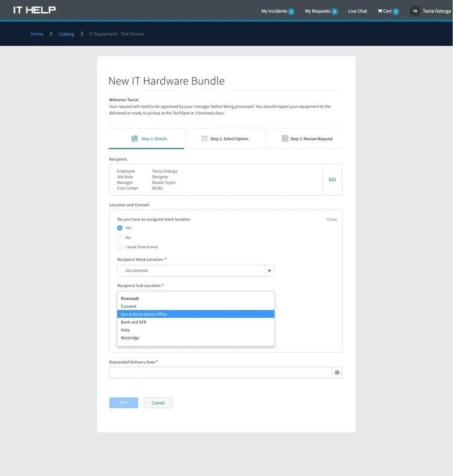Select No for assigned work location
The width and height of the screenshot is (453, 476).
120,237
